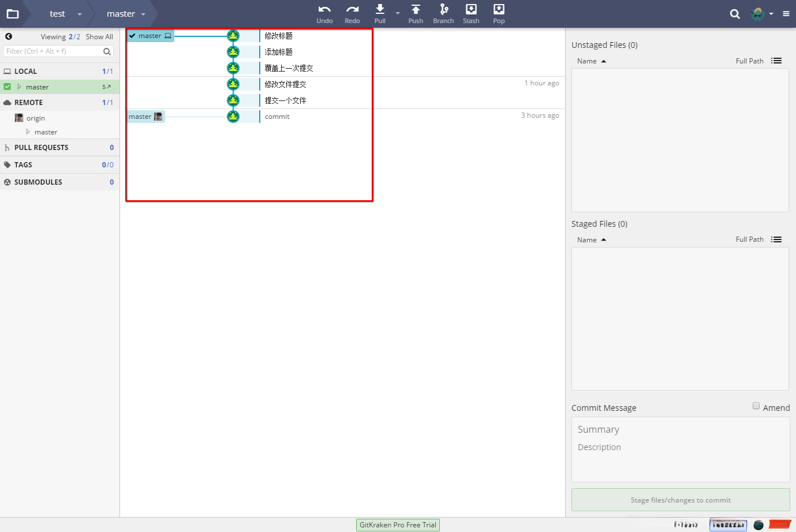Pull changes using the Pull icon

click(x=380, y=9)
